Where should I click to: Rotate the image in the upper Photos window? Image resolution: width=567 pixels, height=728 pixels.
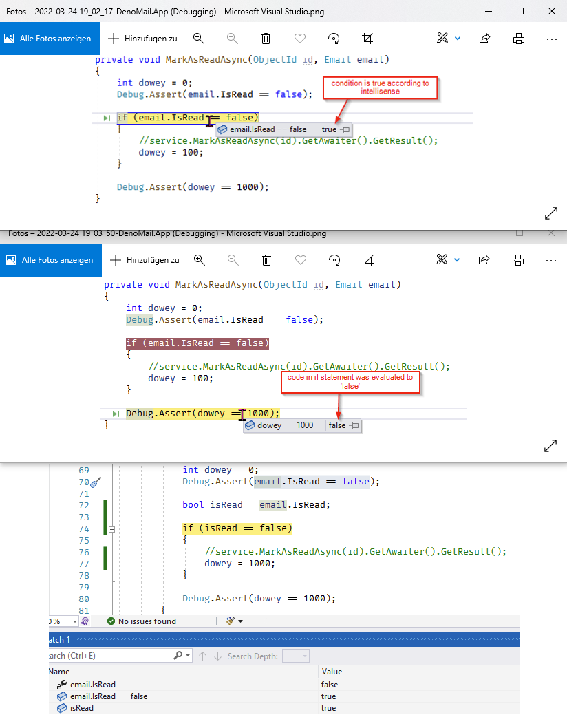coord(334,39)
